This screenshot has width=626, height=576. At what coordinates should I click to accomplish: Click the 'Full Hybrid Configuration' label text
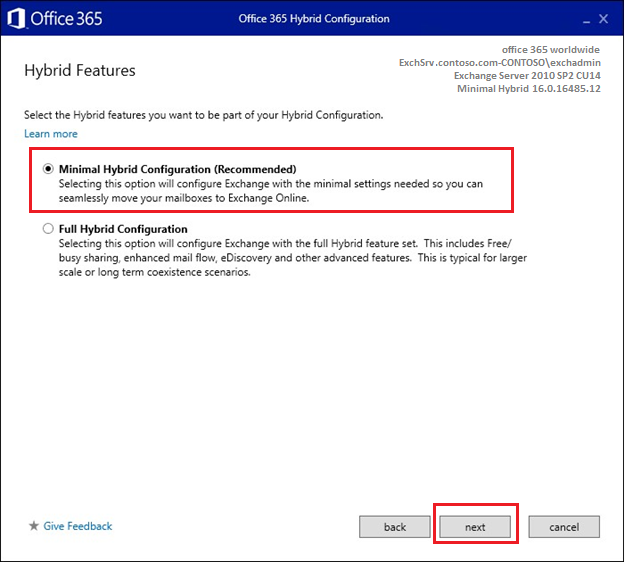pyautogui.click(x=123, y=229)
